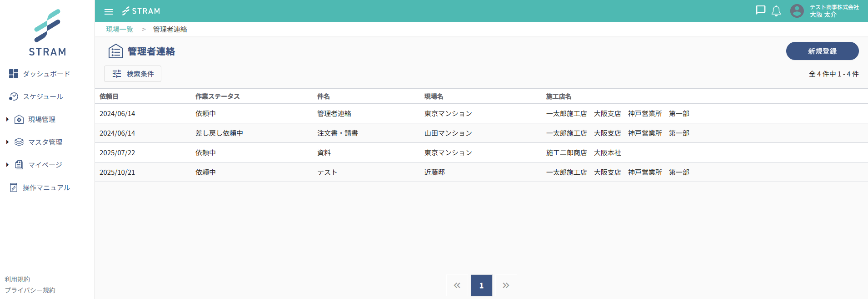The image size is (868, 299).
Task: Click the 現場名 column header
Action: click(434, 96)
